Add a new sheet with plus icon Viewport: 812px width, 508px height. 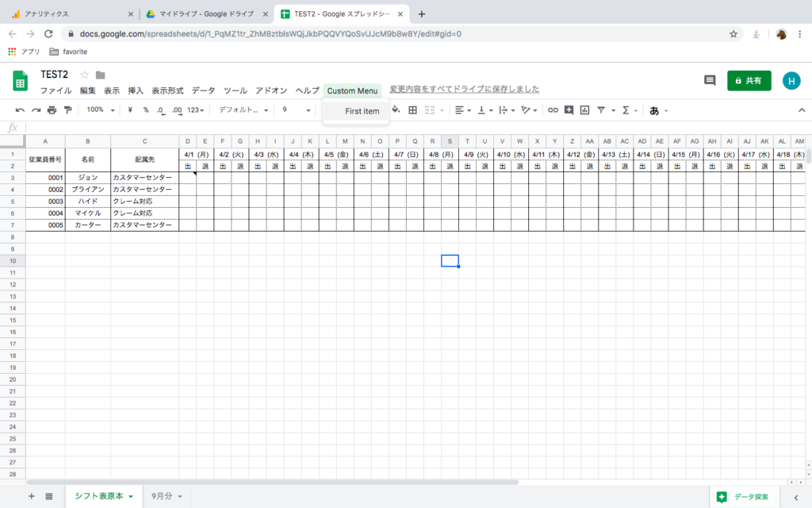pyautogui.click(x=32, y=496)
